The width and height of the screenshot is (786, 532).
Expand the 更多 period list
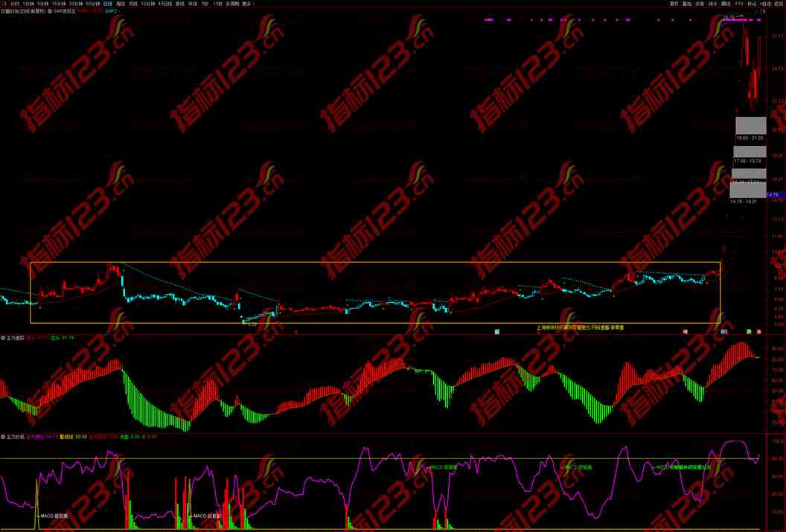[247, 4]
